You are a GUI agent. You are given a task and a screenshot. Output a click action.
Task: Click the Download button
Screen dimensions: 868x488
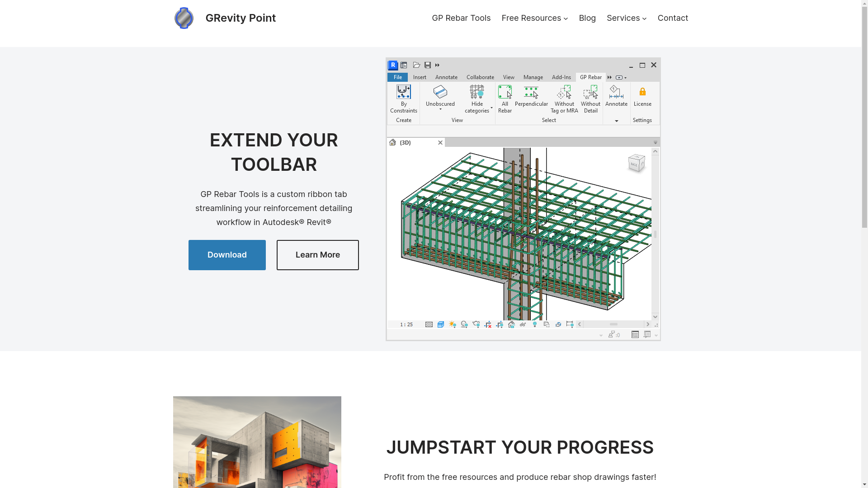pos(227,255)
